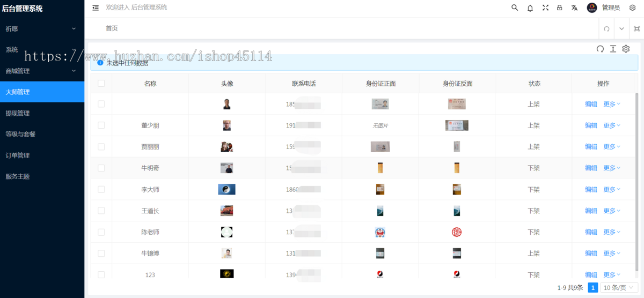Screen dimensions: 644x298
Task: Open the 更多 dropdown for 董少朋
Action: tap(612, 125)
